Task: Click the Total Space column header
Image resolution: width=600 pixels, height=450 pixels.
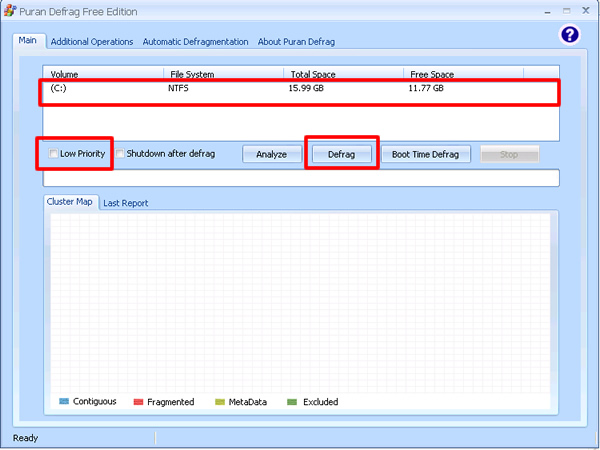Action: [x=344, y=74]
